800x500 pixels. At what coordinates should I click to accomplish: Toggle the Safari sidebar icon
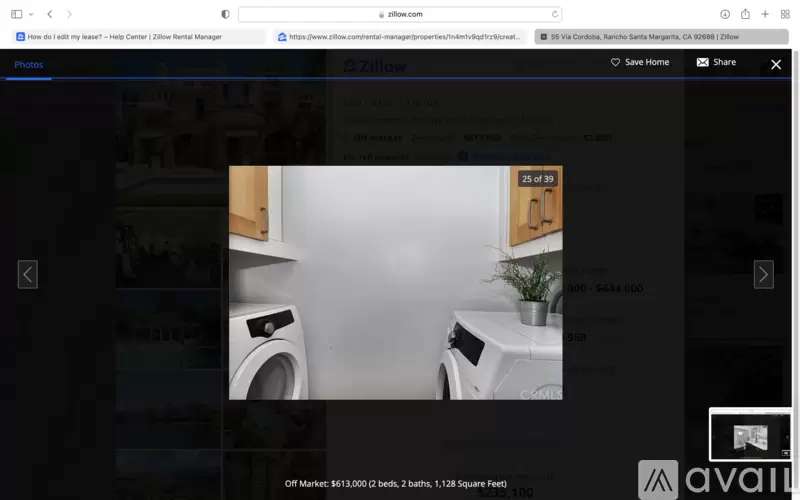(x=17, y=14)
